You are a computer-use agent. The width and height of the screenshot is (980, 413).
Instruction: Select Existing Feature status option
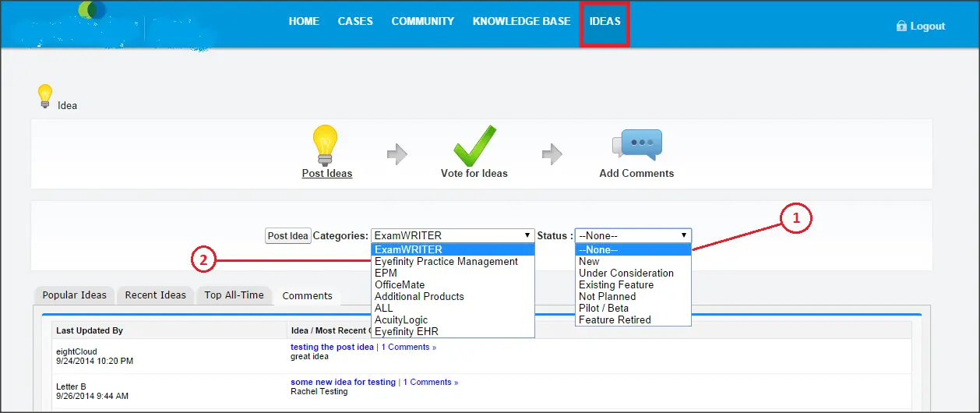[x=633, y=284]
